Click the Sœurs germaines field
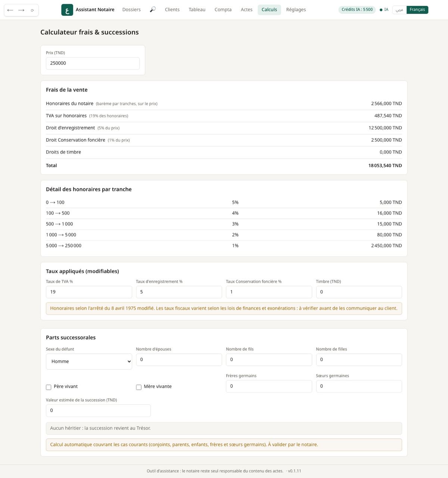The height and width of the screenshot is (478, 448). click(359, 386)
